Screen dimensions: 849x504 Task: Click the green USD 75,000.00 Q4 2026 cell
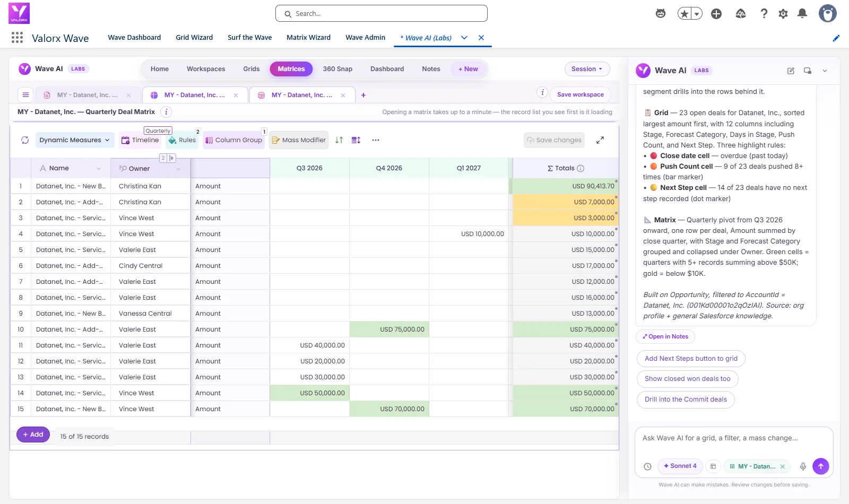click(x=389, y=329)
